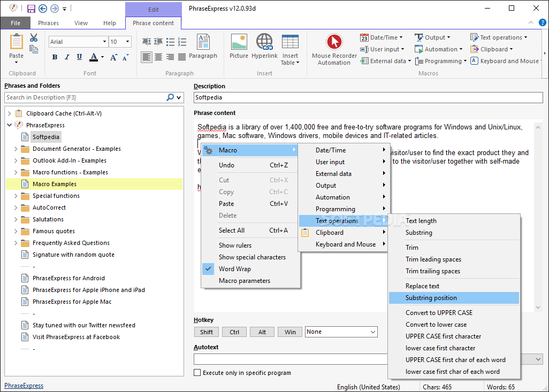
Task: Click the blue help question icon
Action: coord(543,23)
